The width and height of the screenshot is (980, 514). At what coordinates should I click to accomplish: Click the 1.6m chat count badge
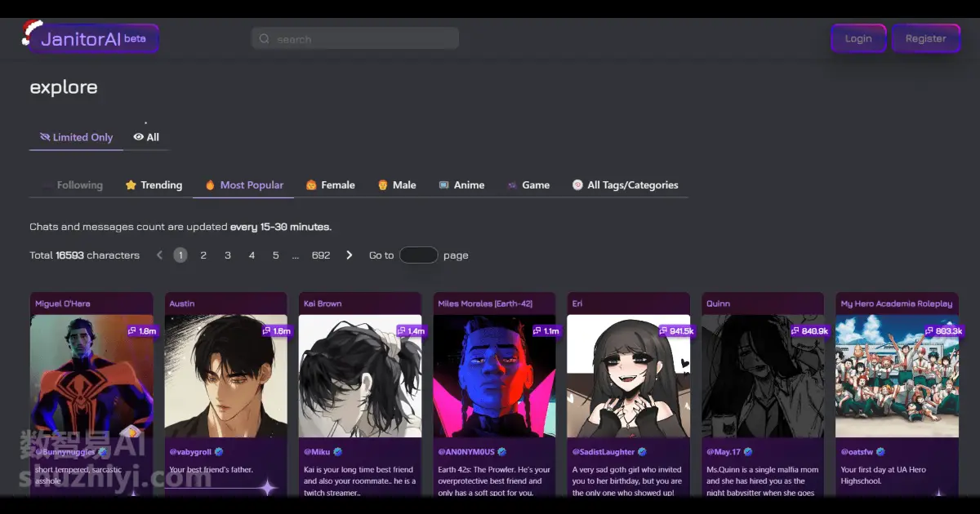pyautogui.click(x=277, y=331)
